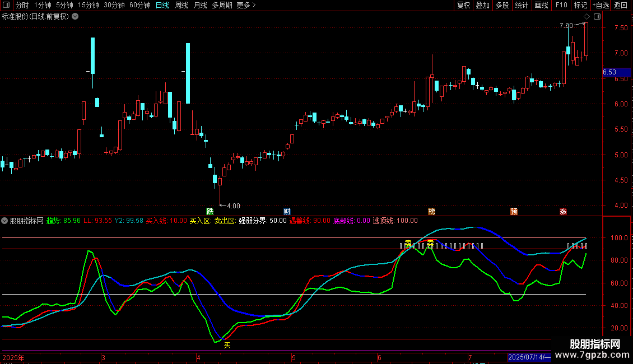Click the 标记 mark button
The width and height of the screenshot is (633, 364).
click(580, 5)
